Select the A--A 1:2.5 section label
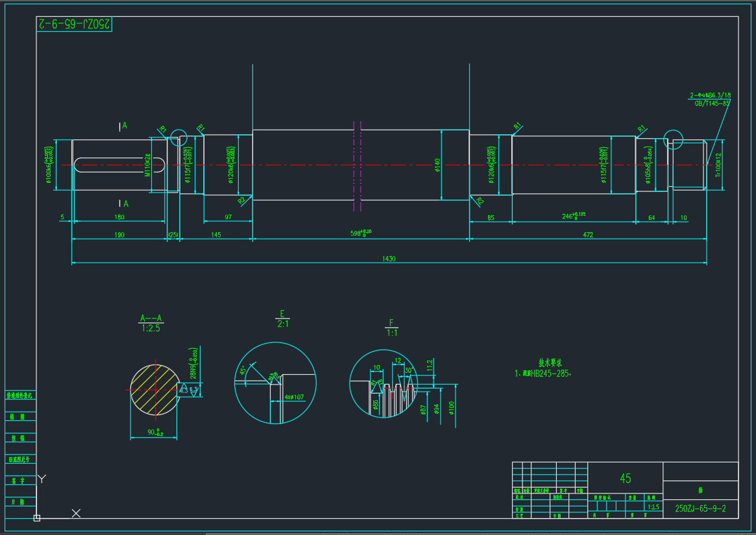756x535 pixels. [x=151, y=323]
